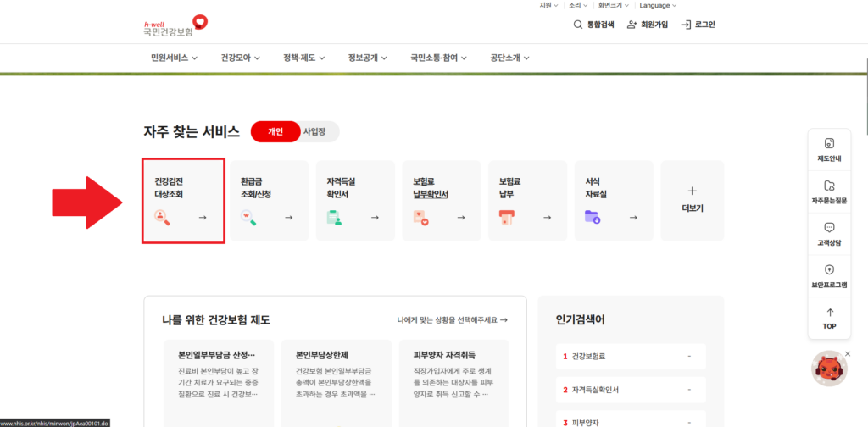Viewport: 868px width, 427px height.
Task: Click the 환급금 조회/신청 magnifier icon
Action: (x=248, y=218)
